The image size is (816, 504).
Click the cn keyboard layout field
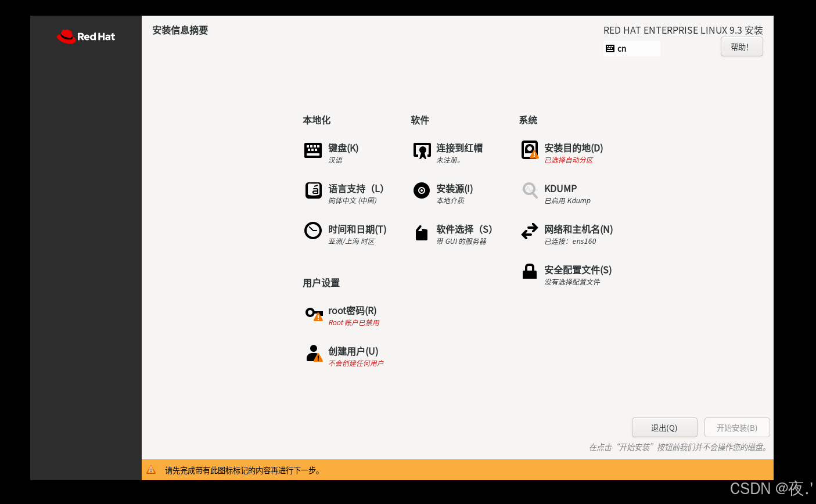pyautogui.click(x=632, y=49)
